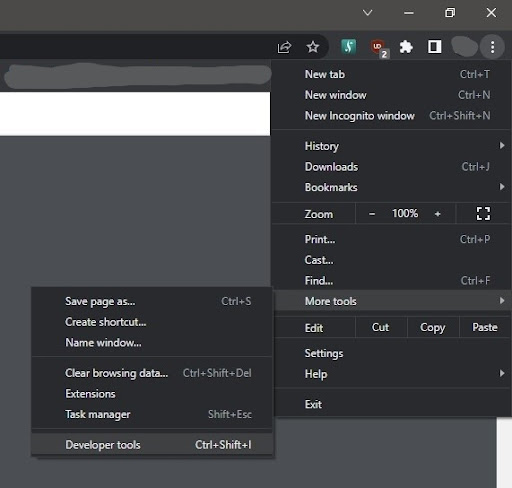The height and width of the screenshot is (488, 512).
Task: Bookmark this tab with the star icon
Action: click(x=313, y=47)
